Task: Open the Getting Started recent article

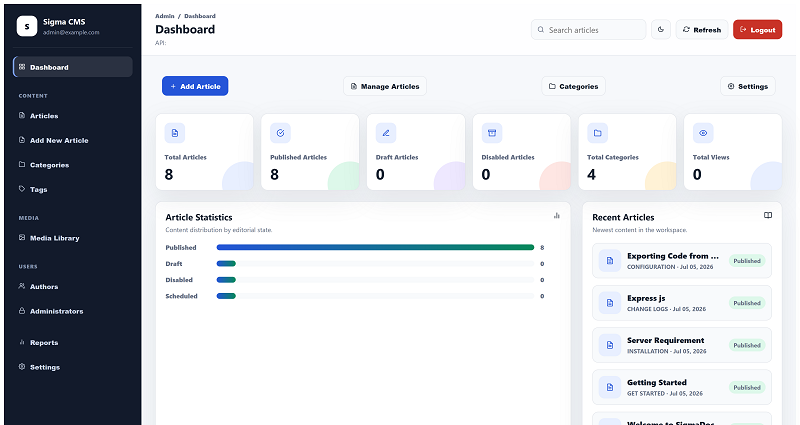Action: pyautogui.click(x=682, y=387)
